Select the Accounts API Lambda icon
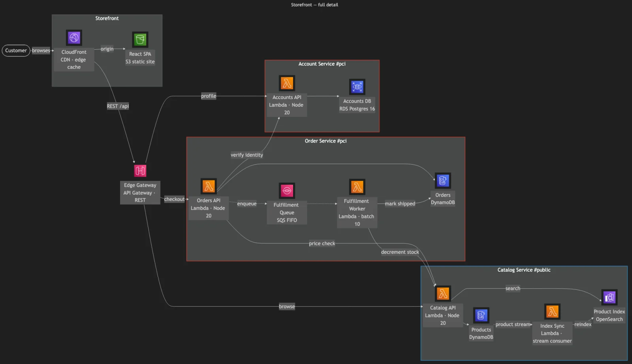This screenshot has width=632, height=364. click(x=287, y=83)
